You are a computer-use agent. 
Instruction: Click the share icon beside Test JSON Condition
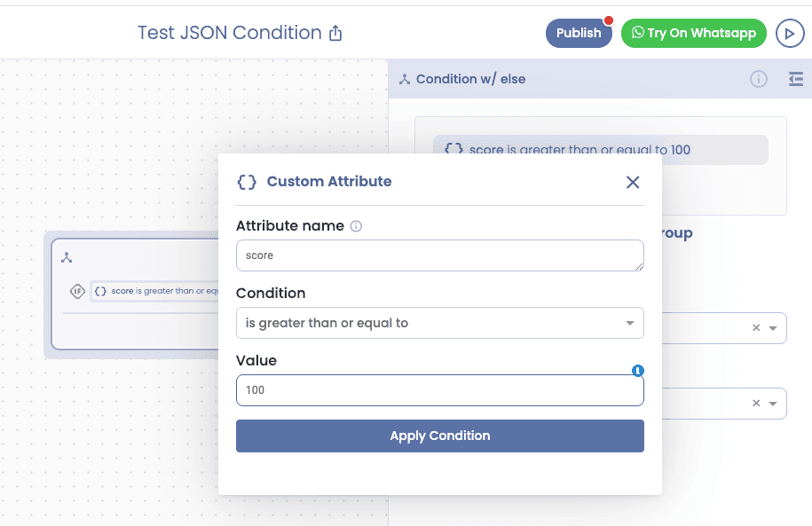[335, 33]
